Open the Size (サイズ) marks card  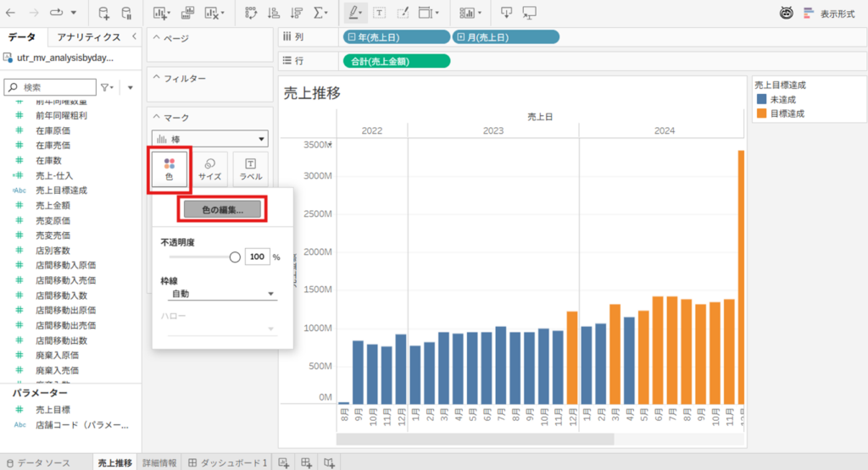210,169
